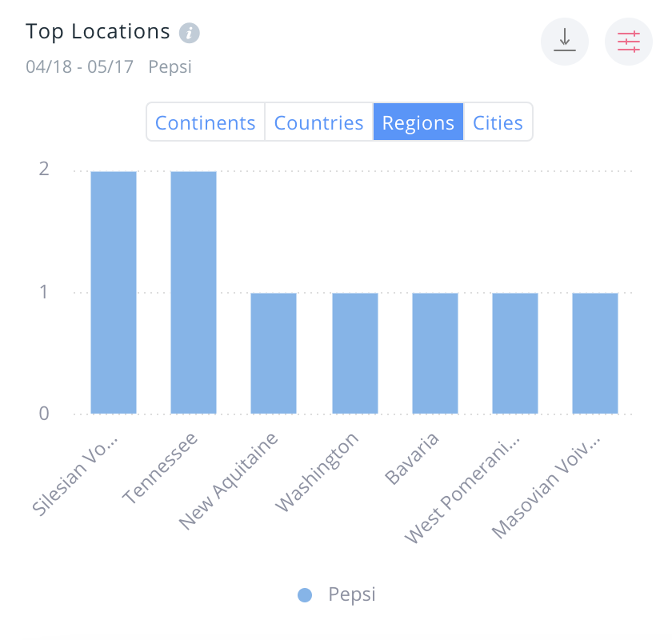Click the Tennessee bar
The width and height of the screenshot is (672, 640).
coord(194,293)
